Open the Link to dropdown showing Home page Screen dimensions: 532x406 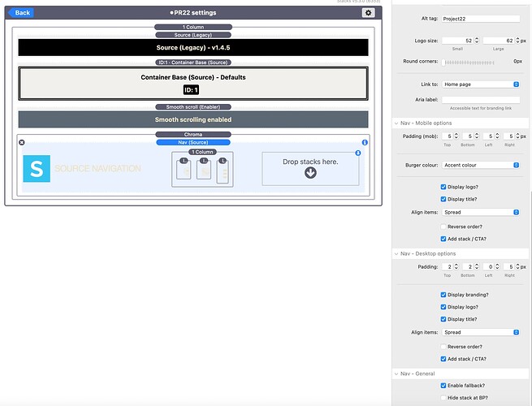coord(481,84)
